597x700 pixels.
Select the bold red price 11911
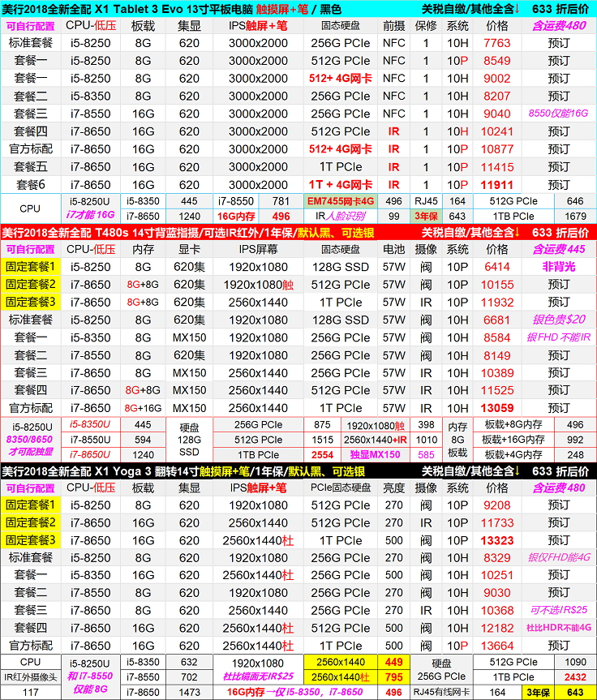click(x=497, y=184)
